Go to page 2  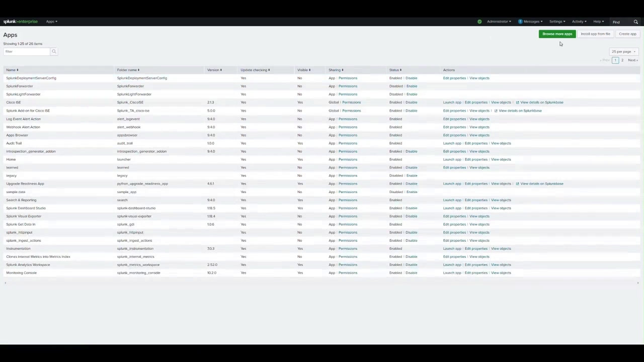(622, 60)
